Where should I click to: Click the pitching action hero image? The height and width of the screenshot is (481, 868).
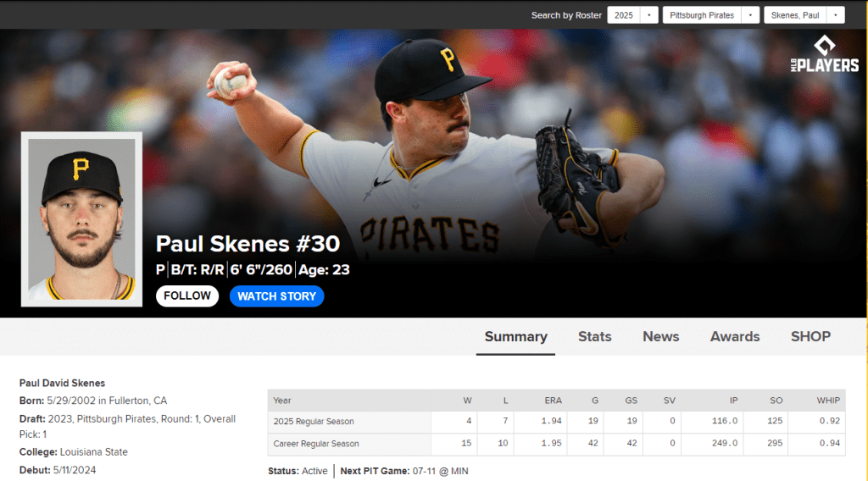point(475,152)
